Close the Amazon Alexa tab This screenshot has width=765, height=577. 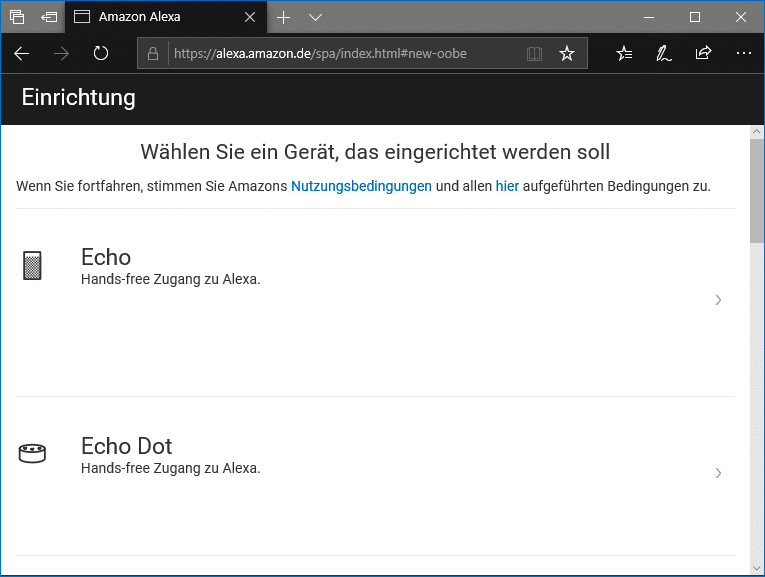pos(250,18)
